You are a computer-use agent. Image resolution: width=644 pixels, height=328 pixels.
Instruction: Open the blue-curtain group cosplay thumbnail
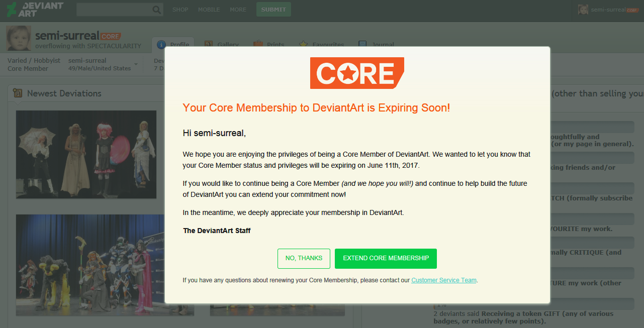coord(105,265)
